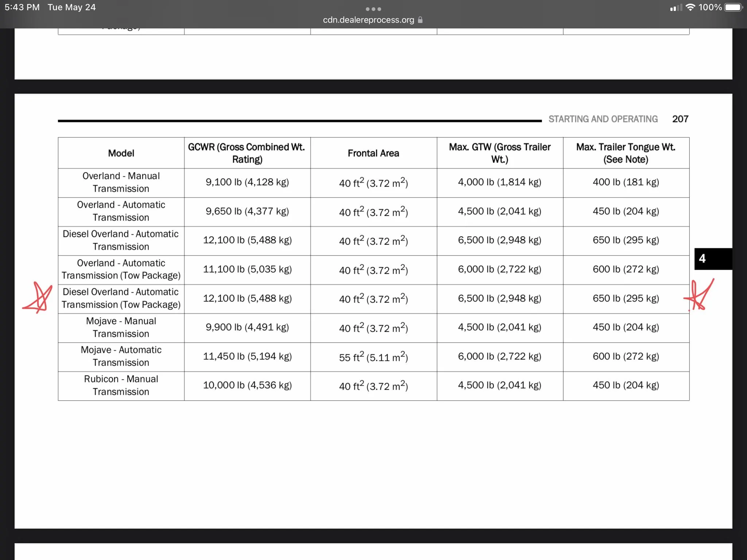Image resolution: width=747 pixels, height=560 pixels.
Task: Select tongue weight in the 9,650 lb GCWR row
Action: [x=626, y=211]
